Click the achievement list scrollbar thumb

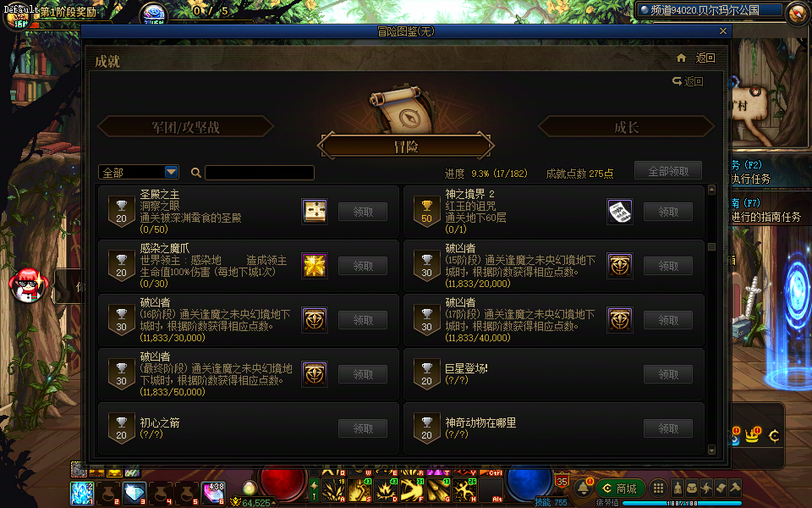click(711, 246)
